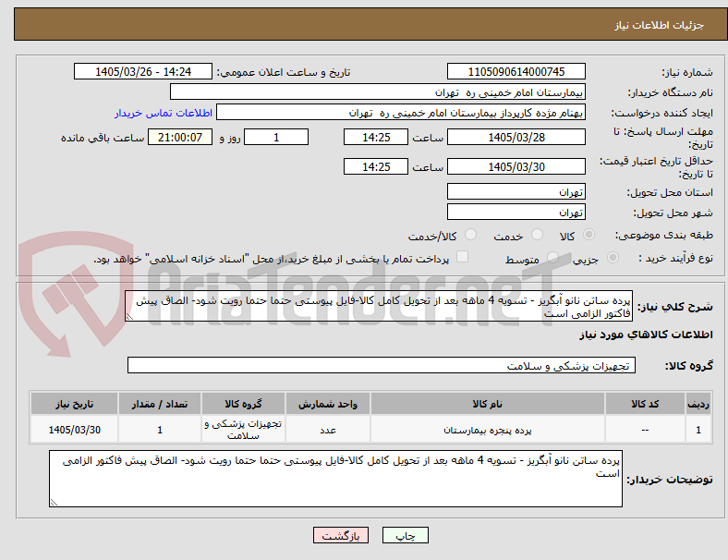Click the شماره نیاز label
The height and width of the screenshot is (560, 728).
(x=687, y=72)
